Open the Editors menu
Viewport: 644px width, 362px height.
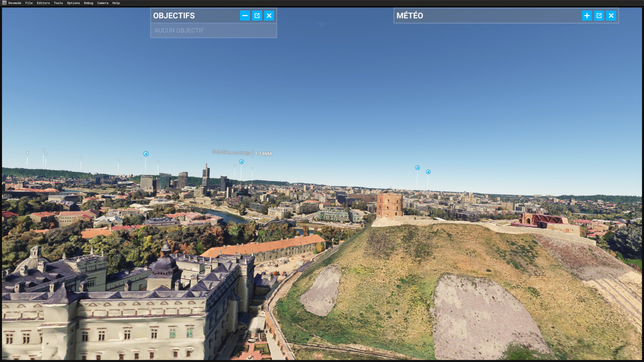click(x=43, y=3)
